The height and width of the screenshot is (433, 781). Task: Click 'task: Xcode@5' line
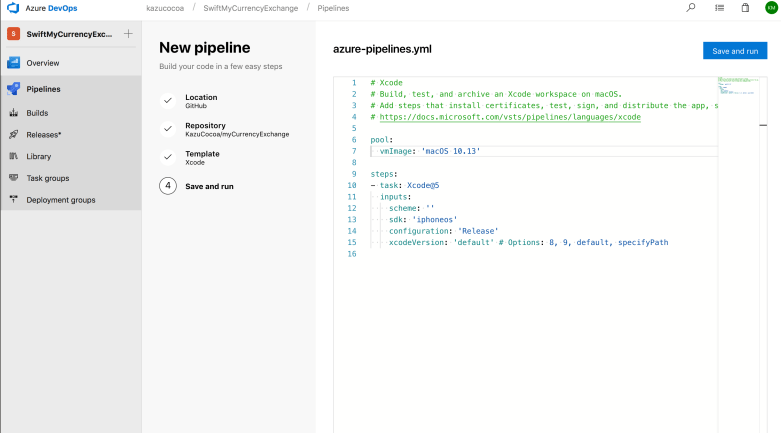(405, 185)
